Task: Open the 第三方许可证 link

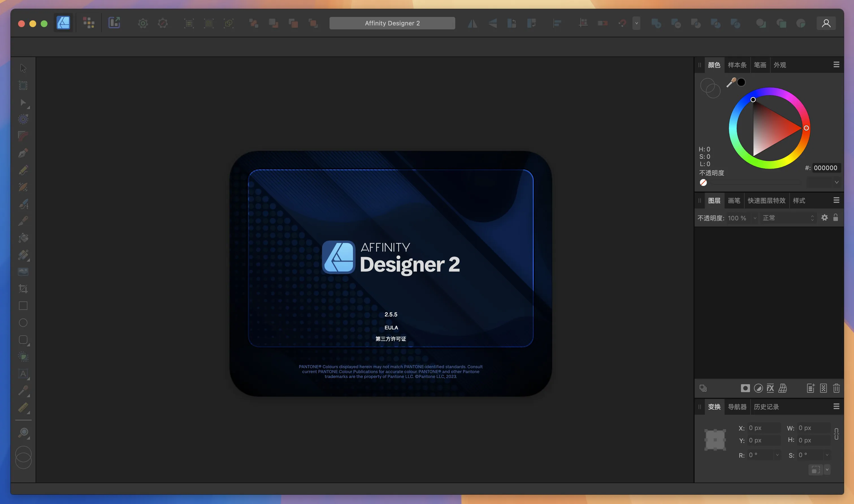Action: click(x=391, y=339)
